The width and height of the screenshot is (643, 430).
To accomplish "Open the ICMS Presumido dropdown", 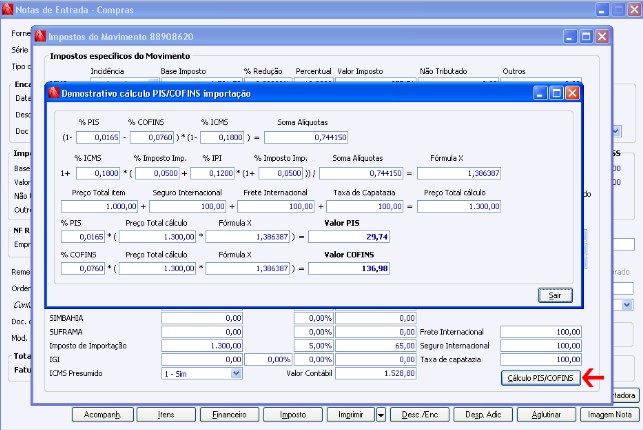I will point(236,373).
